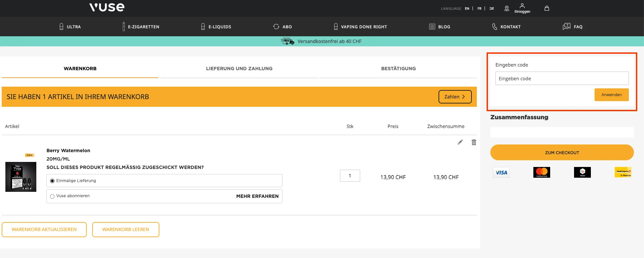
Task: Click the Versandkostenfrei ab 40 CHF text
Action: tap(330, 41)
